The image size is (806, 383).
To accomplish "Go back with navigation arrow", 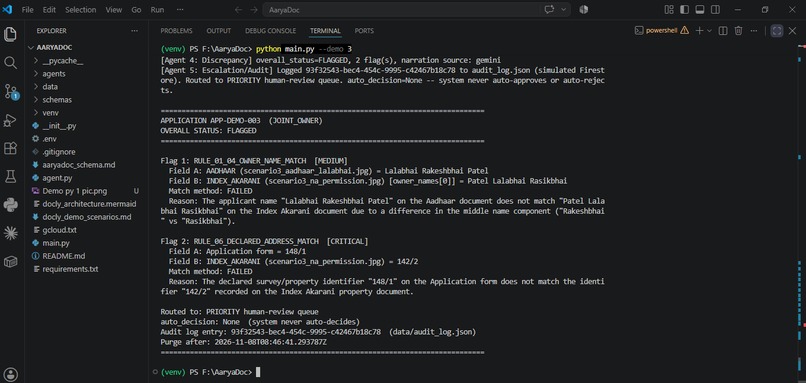I will [x=238, y=10].
